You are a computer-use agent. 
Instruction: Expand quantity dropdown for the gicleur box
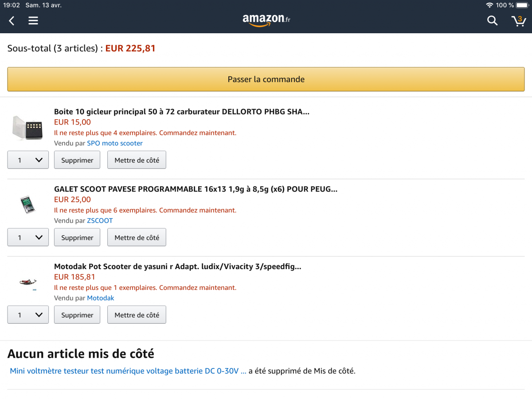click(28, 160)
